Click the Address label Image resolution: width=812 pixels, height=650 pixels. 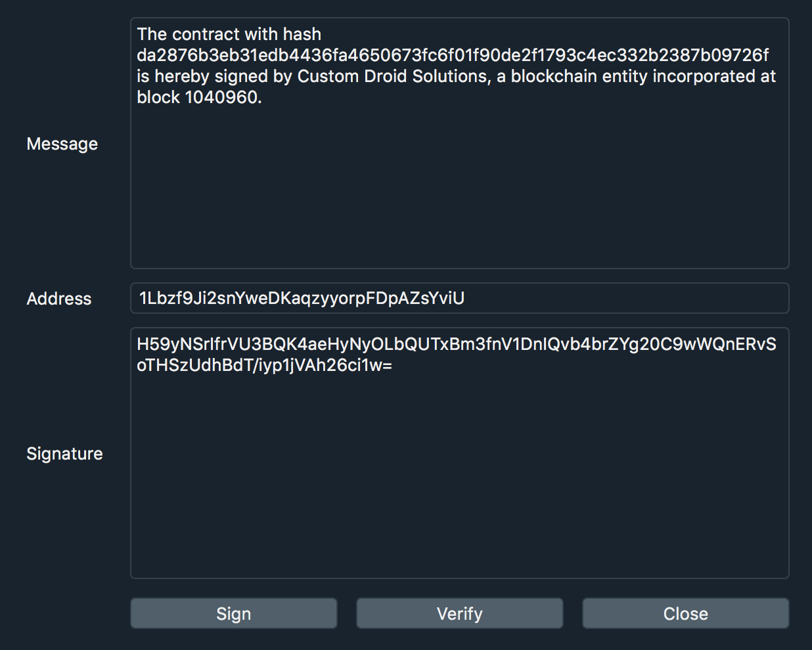59,299
